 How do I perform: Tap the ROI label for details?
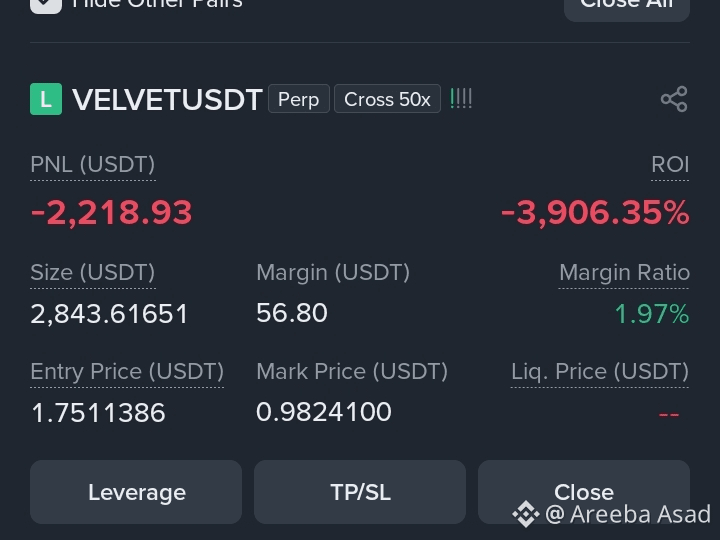point(670,164)
